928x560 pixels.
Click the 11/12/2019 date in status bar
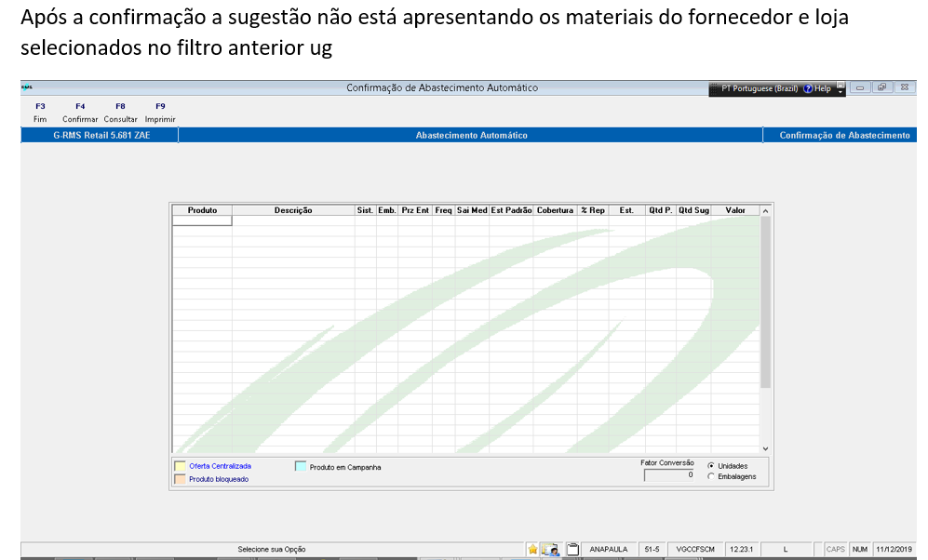point(894,550)
